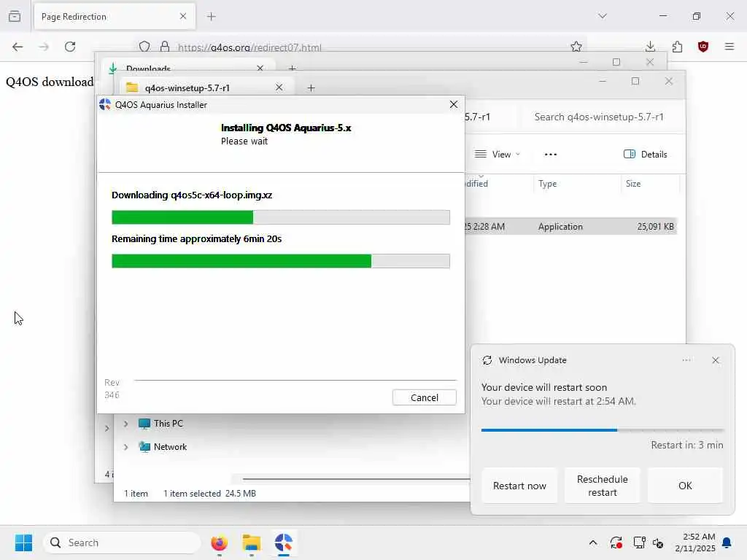Select the Page Redirection browser tab
The width and height of the screenshot is (747, 560).
click(115, 17)
